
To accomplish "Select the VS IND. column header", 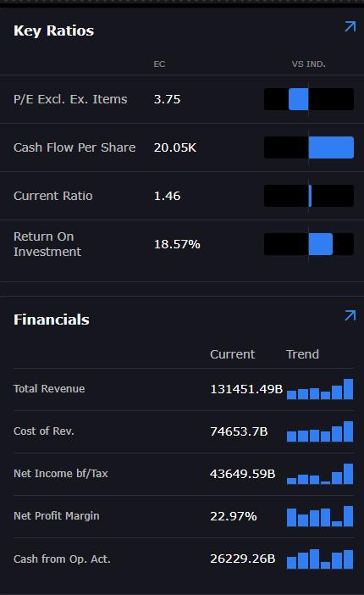I will [309, 64].
